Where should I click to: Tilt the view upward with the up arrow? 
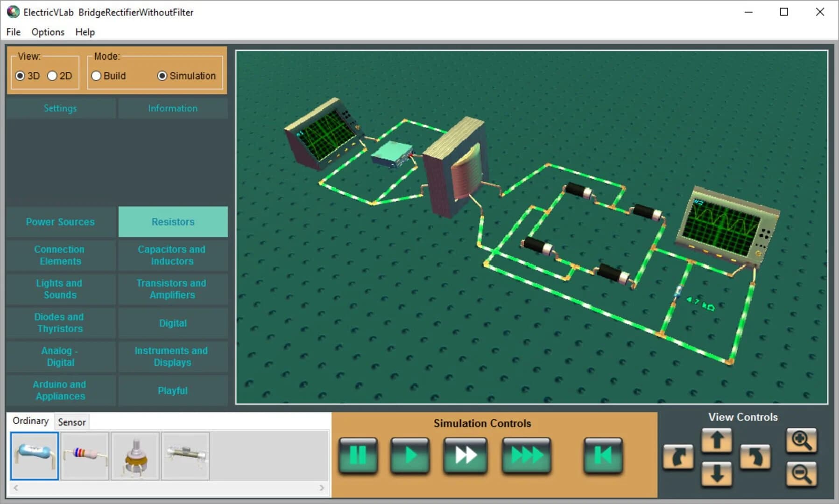[717, 440]
